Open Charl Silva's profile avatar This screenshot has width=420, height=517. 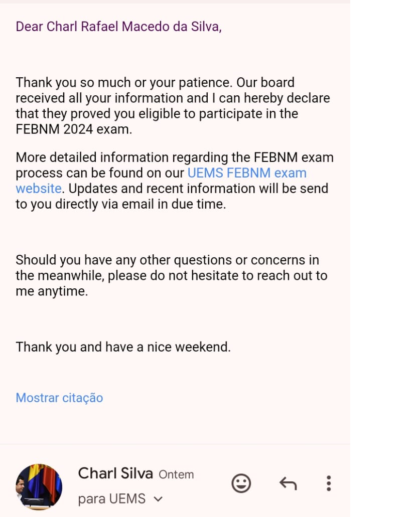point(39,487)
